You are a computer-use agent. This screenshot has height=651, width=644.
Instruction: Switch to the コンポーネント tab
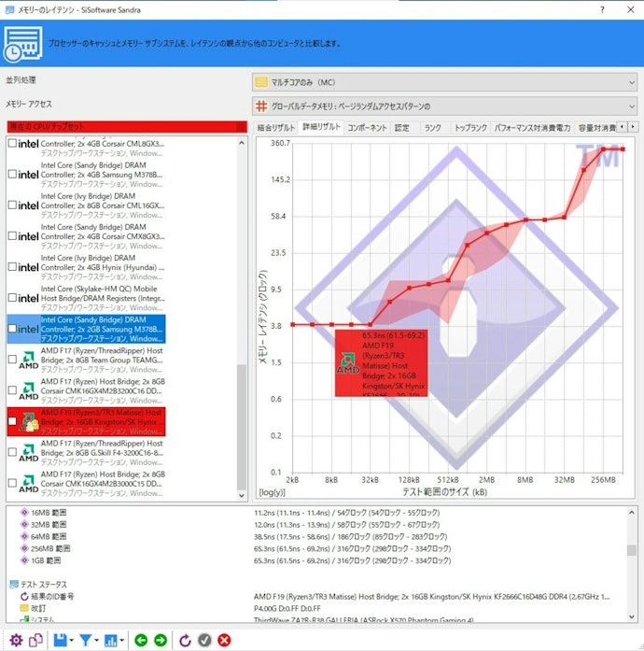(367, 127)
